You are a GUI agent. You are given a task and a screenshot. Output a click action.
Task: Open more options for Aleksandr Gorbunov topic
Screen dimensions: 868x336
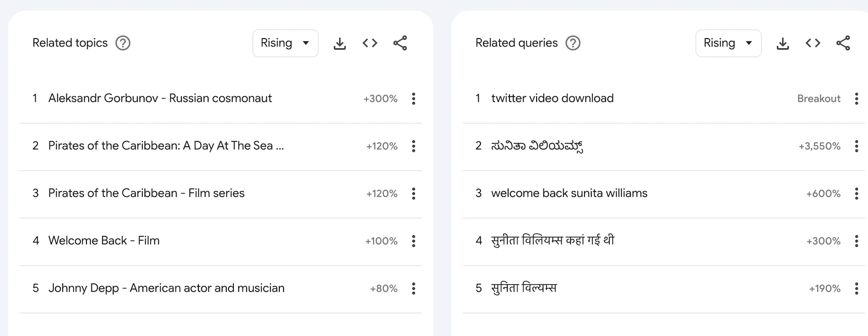click(414, 99)
